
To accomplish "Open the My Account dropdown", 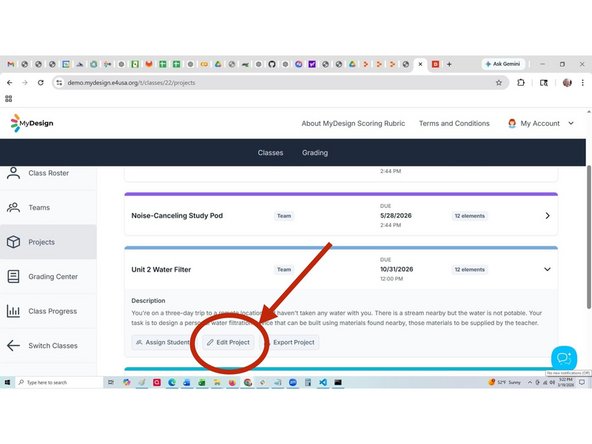I will pyautogui.click(x=541, y=123).
